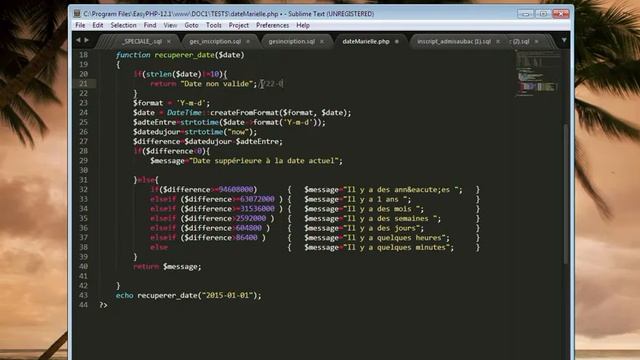Open the Goto menu

(191, 25)
